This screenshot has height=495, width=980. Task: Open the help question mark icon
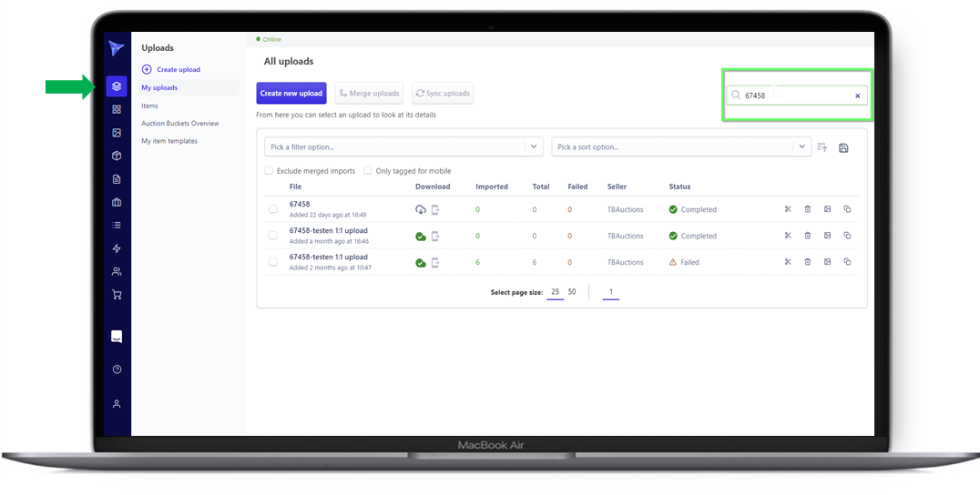(117, 369)
